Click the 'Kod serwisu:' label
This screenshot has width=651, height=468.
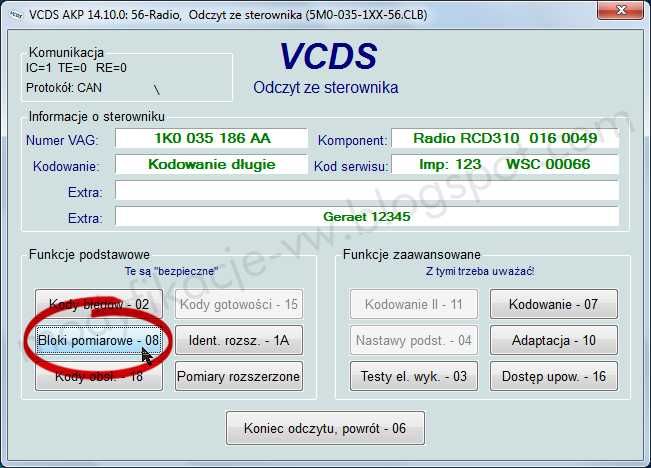coord(350,167)
